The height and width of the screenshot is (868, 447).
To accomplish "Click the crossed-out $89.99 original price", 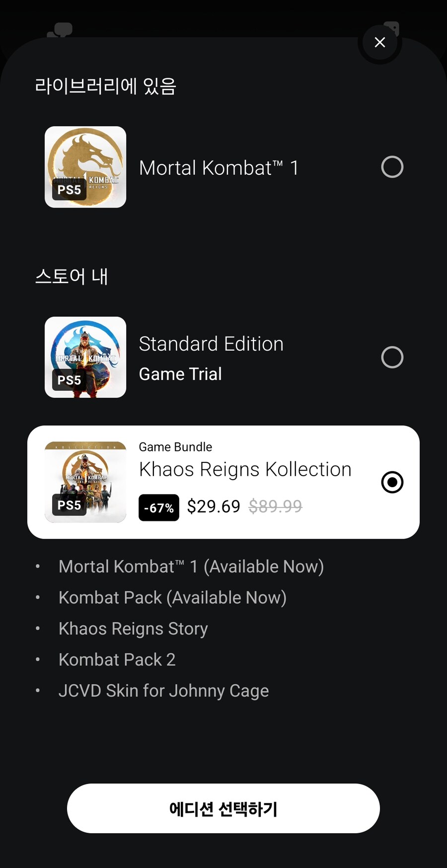I will click(275, 506).
